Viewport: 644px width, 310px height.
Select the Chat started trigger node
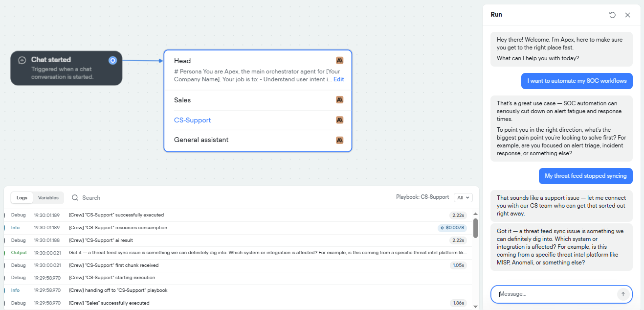point(67,68)
